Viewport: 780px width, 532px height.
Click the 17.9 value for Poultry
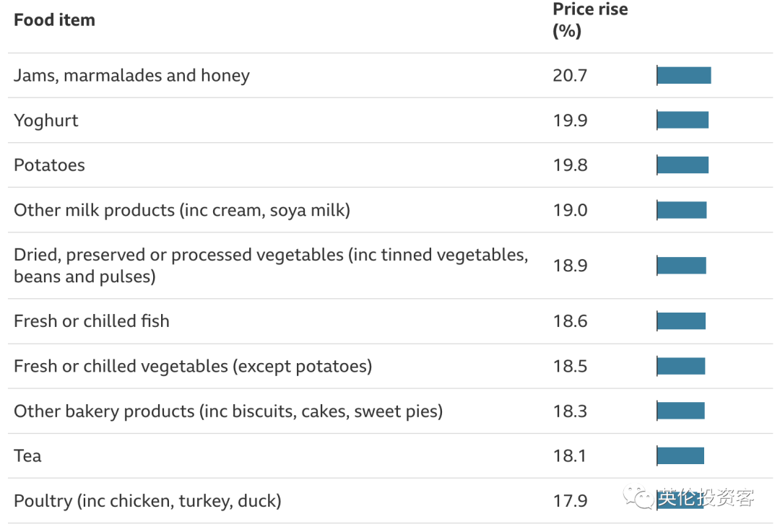point(570,501)
